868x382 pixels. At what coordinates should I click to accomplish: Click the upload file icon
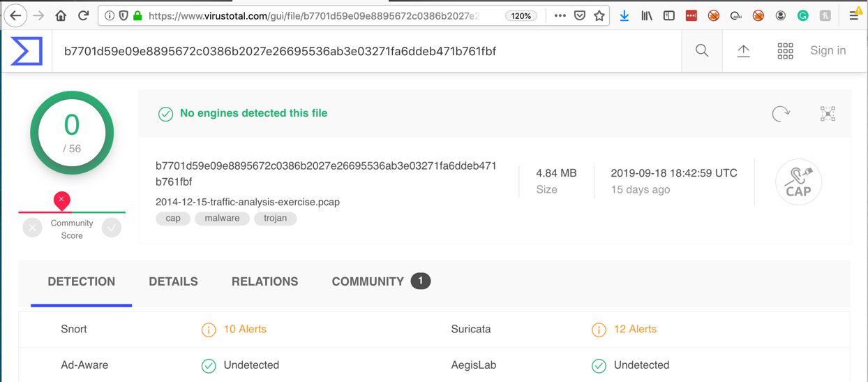coord(744,50)
